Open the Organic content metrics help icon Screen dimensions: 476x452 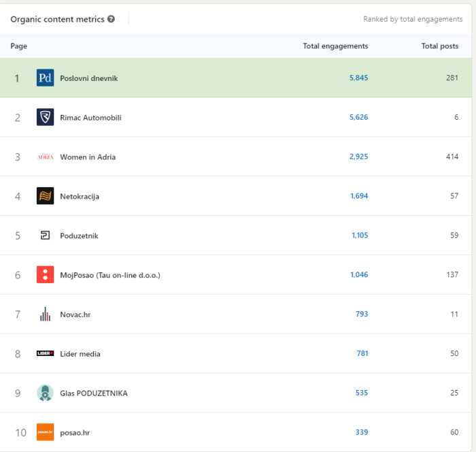pyautogui.click(x=111, y=19)
